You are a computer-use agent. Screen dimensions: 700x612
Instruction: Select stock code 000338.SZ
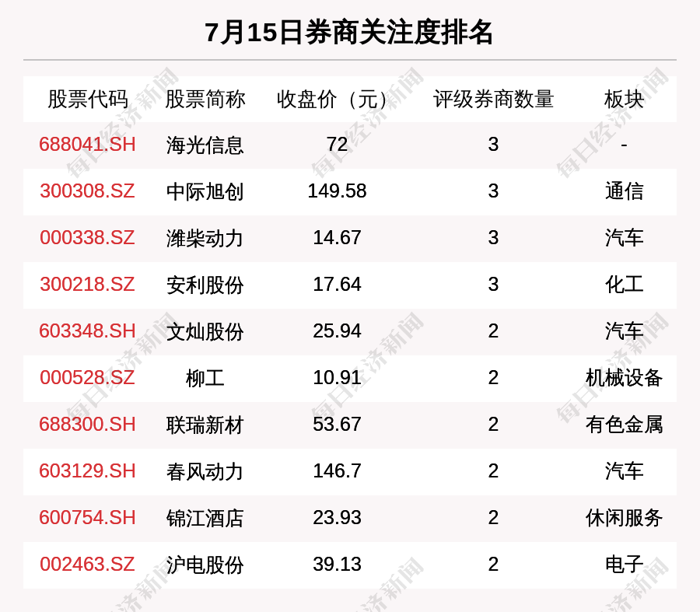pyautogui.click(x=87, y=237)
